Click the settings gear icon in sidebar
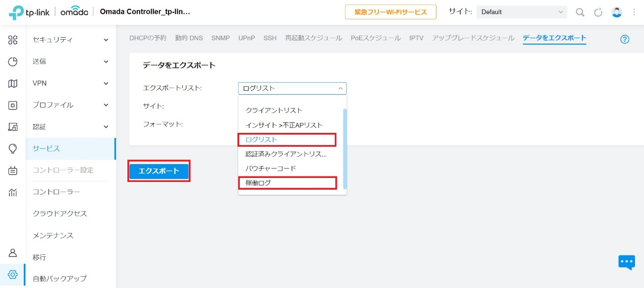Image resolution: width=644 pixels, height=288 pixels. click(13, 274)
